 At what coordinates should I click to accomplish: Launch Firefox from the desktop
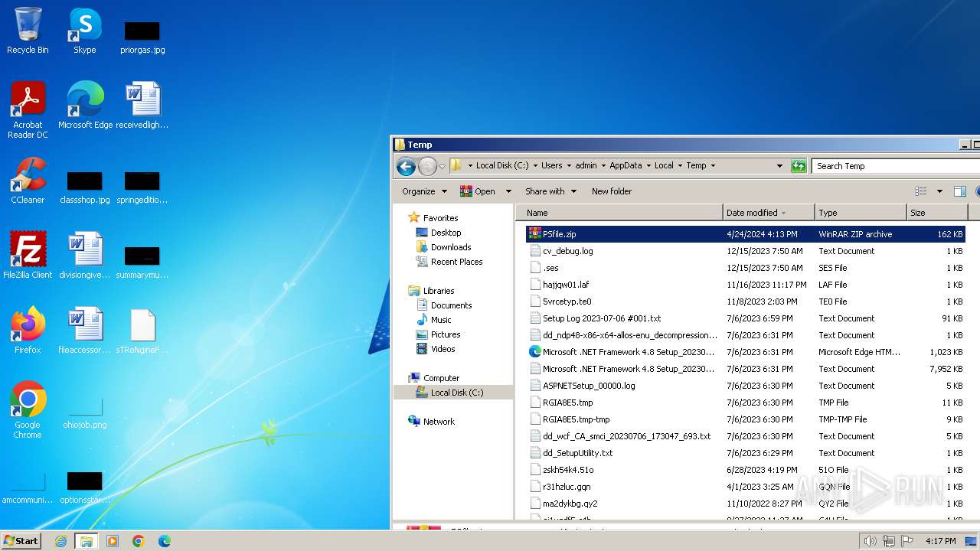[x=28, y=330]
